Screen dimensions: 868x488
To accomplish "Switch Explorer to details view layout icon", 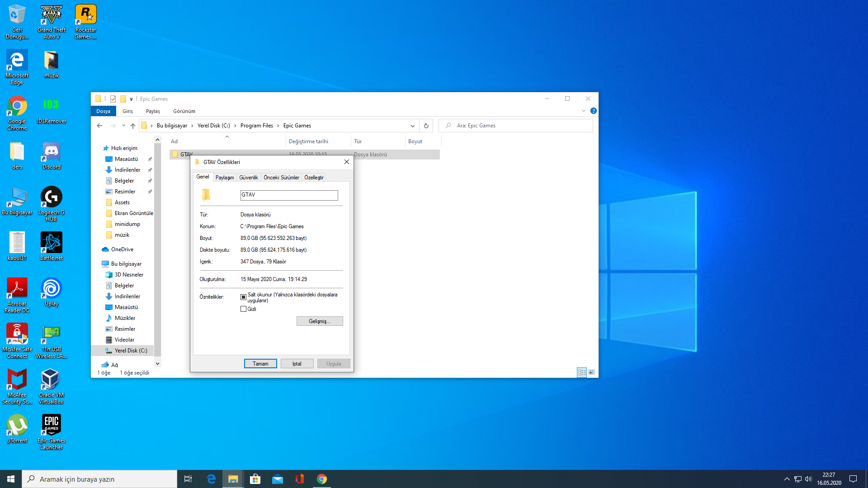I will coord(582,372).
